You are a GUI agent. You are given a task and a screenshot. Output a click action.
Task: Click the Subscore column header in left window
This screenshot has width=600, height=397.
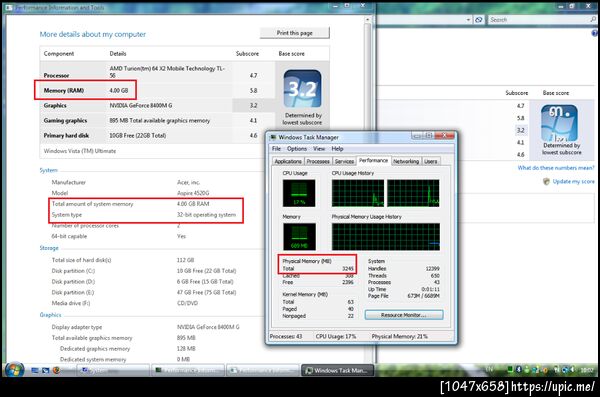point(247,54)
